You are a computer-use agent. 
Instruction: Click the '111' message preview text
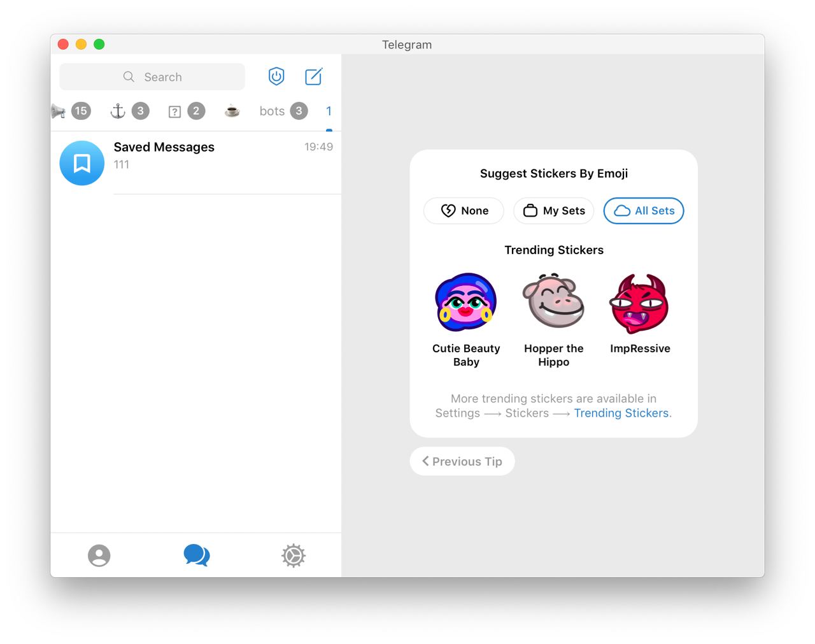pyautogui.click(x=122, y=164)
